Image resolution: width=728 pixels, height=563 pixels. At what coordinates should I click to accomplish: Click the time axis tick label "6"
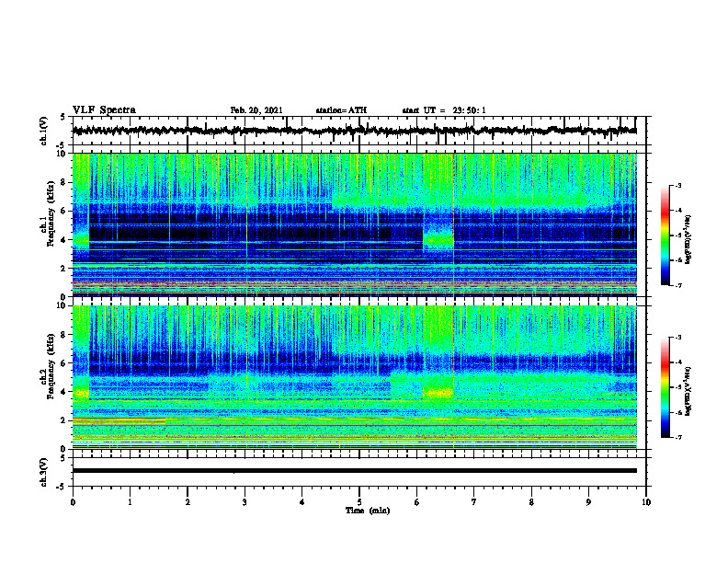[x=416, y=502]
